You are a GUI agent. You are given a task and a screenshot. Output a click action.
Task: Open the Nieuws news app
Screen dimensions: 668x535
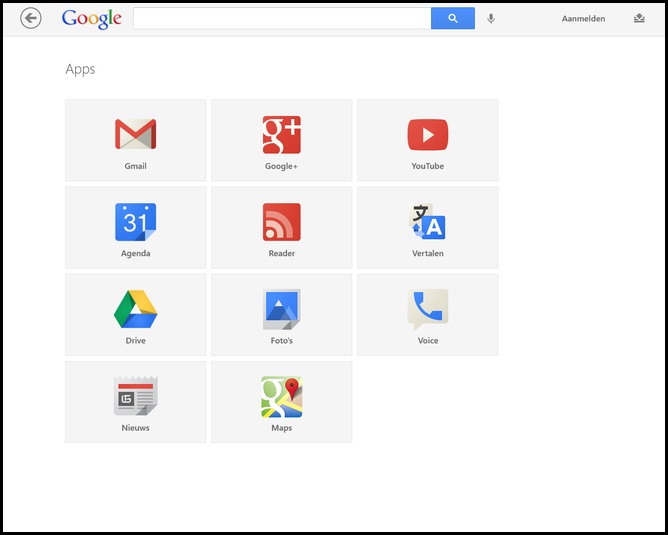pyautogui.click(x=135, y=402)
